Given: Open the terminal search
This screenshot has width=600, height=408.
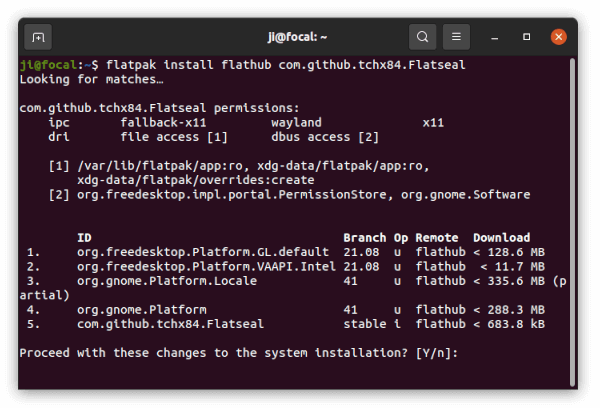Looking at the screenshot, I should pos(422,37).
